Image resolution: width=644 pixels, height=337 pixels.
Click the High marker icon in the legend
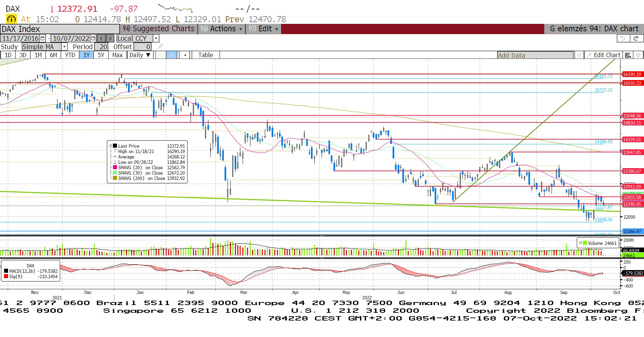coord(115,151)
